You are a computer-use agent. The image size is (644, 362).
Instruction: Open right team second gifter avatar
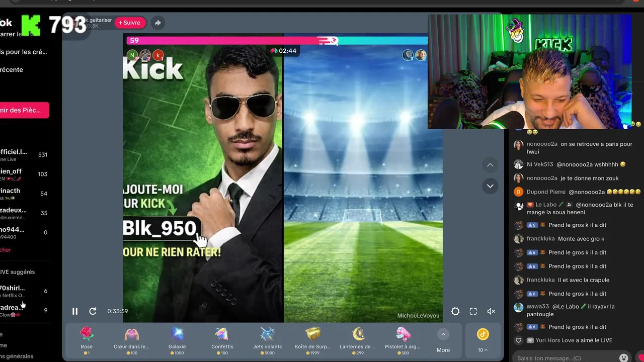(421, 55)
